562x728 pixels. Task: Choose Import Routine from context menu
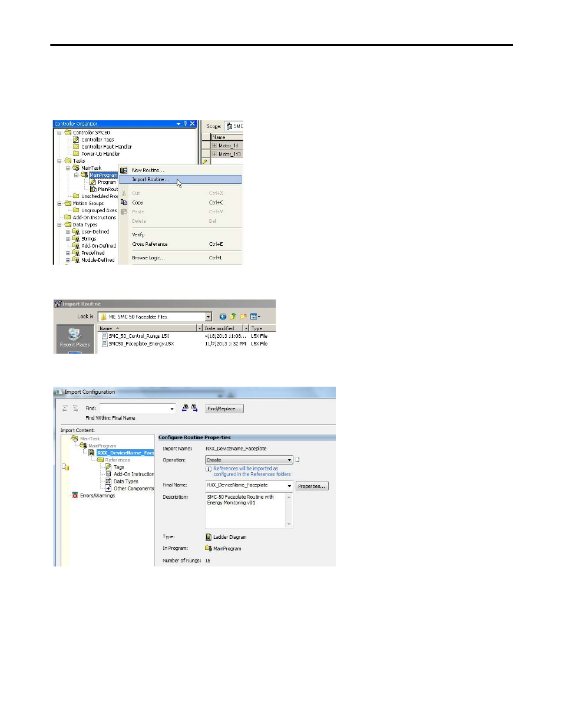(x=180, y=179)
